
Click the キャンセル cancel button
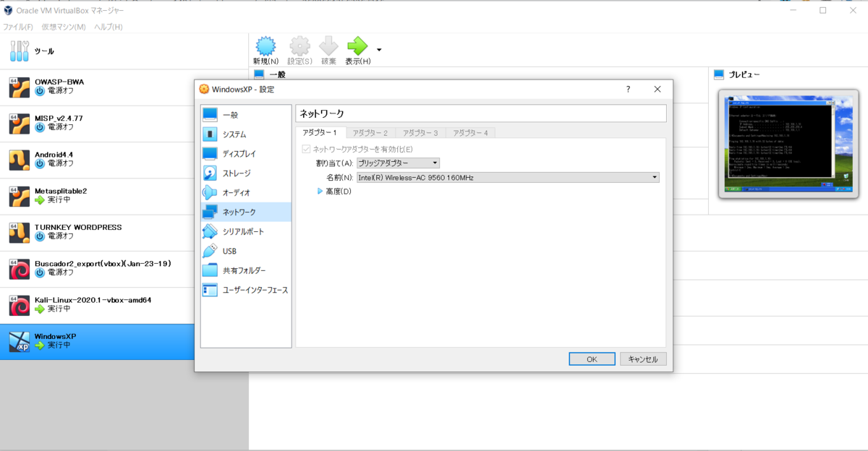coord(643,359)
